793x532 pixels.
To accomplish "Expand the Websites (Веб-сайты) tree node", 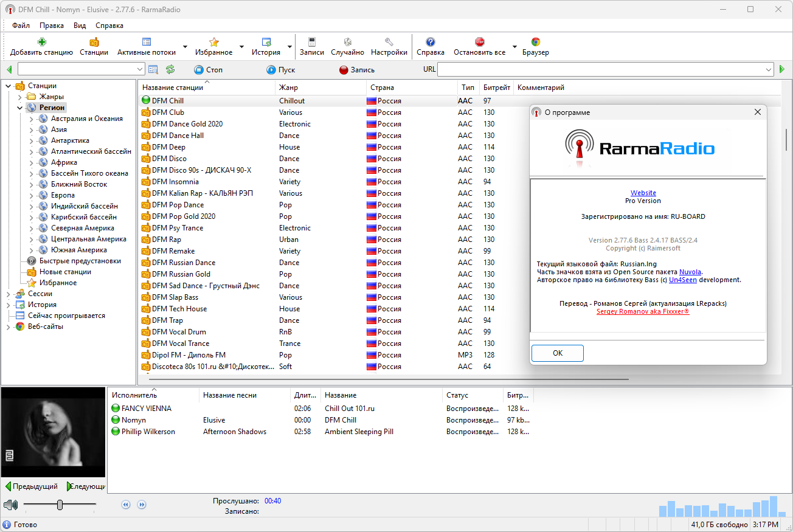I will tap(8, 326).
